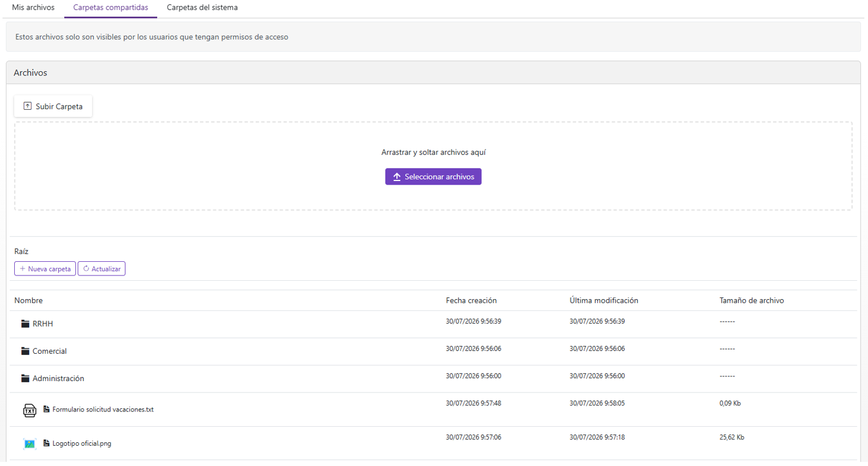Click the Tamaño de archivo column header
The image size is (868, 466).
(x=752, y=300)
